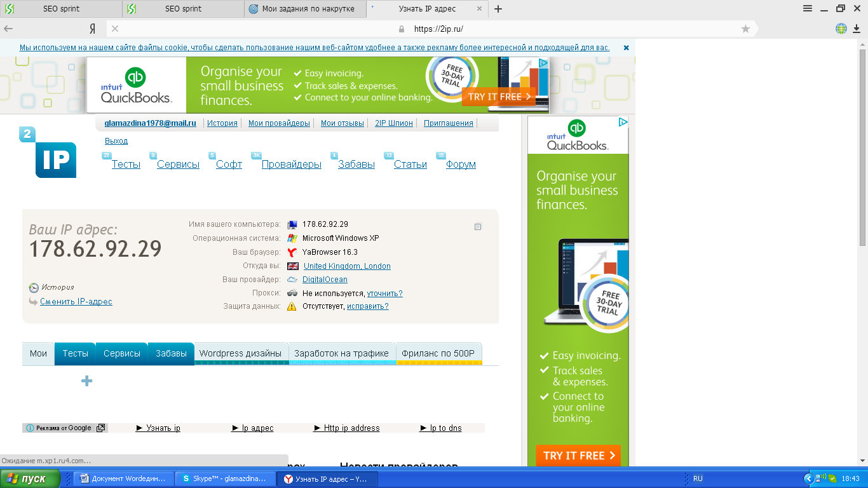Image resolution: width=868 pixels, height=488 pixels.
Task: Click the Ip to dns ad link
Action: pos(441,428)
